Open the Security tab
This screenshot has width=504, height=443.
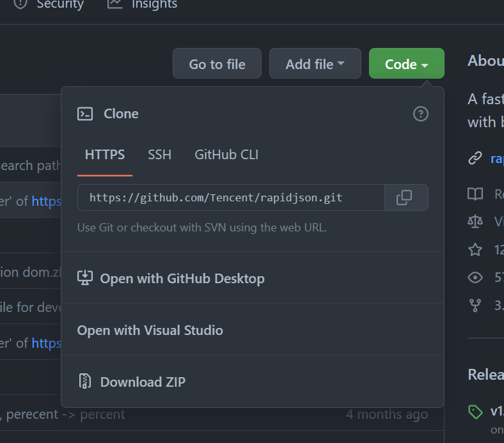(x=49, y=4)
